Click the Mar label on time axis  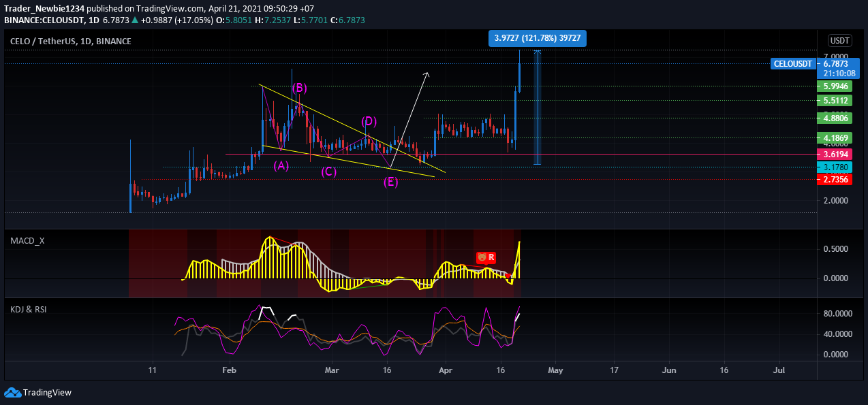pos(332,370)
